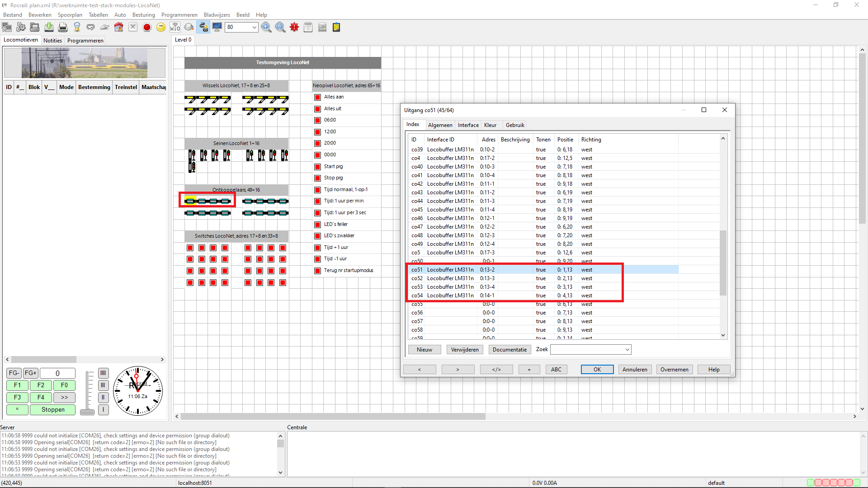Image resolution: width=868 pixels, height=488 pixels.
Task: Click the Verwijderen button
Action: [464, 350]
